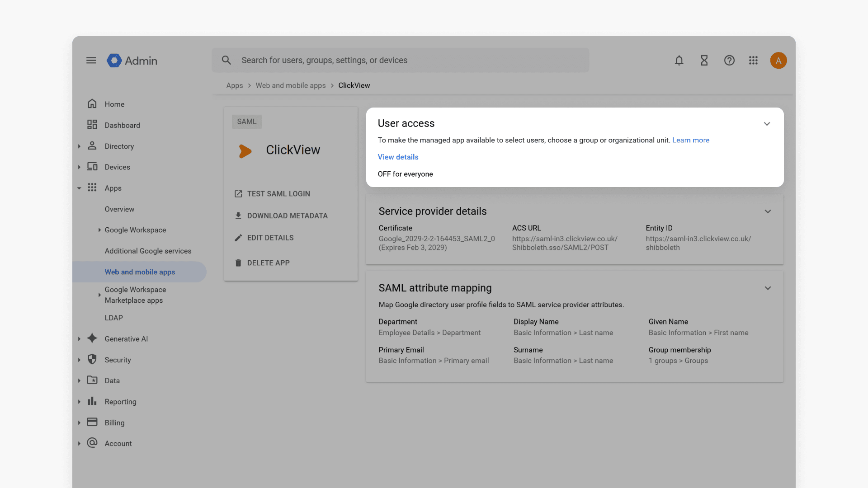Viewport: 868px width, 488px height.
Task: Open LDAP in sidebar
Action: pos(113,318)
